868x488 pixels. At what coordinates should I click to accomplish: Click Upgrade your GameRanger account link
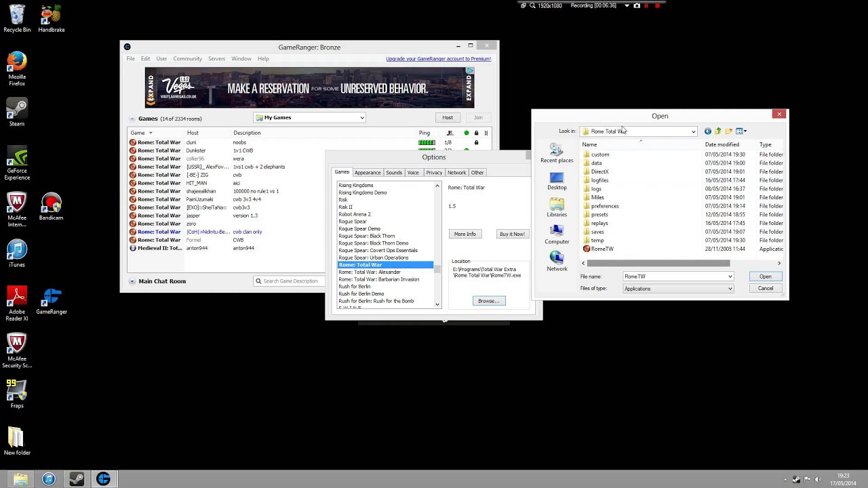[438, 59]
